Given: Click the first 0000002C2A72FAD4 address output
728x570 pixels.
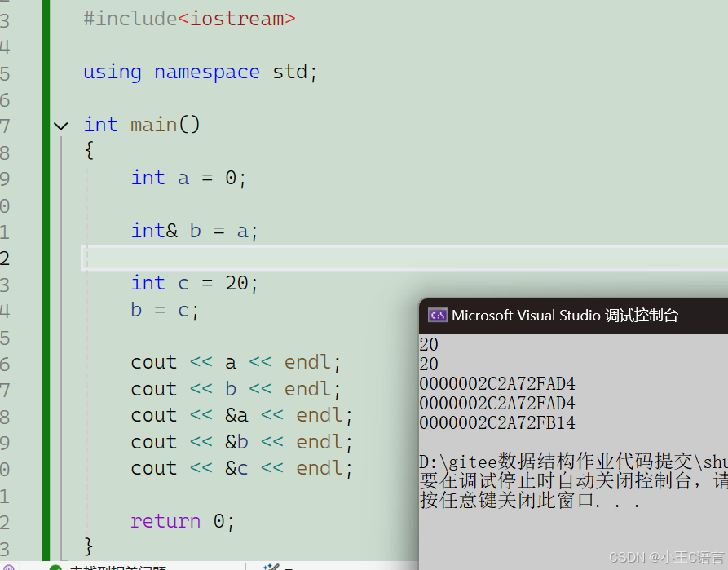Looking at the screenshot, I should click(x=497, y=384).
